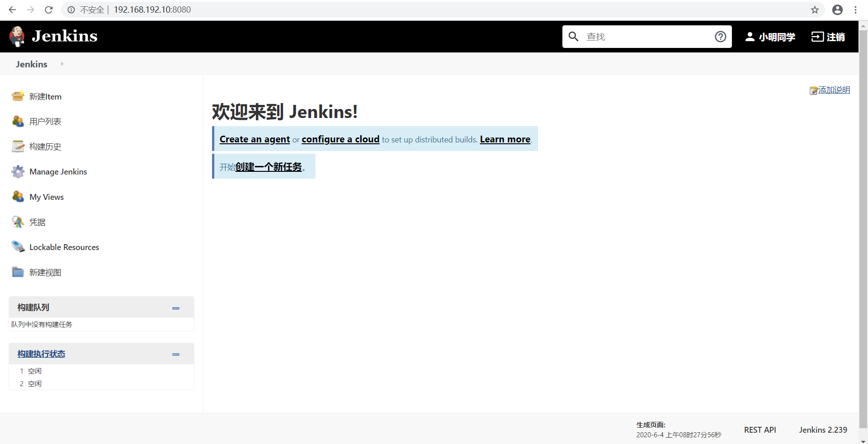Viewport: 868px width, 444px height.
Task: Click the search magnifier icon
Action: [x=573, y=37]
